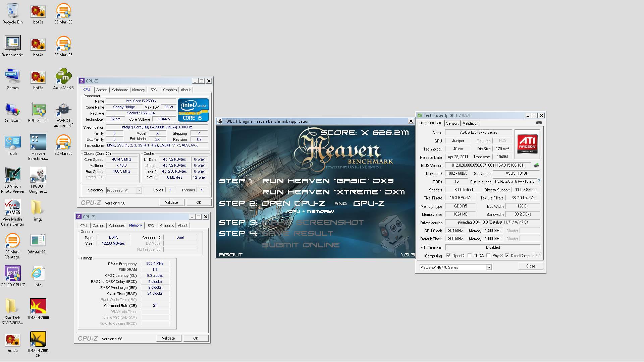The image size is (644, 362).
Task: Click the Core Speed 4814.3 MHz field
Action: 122,160
